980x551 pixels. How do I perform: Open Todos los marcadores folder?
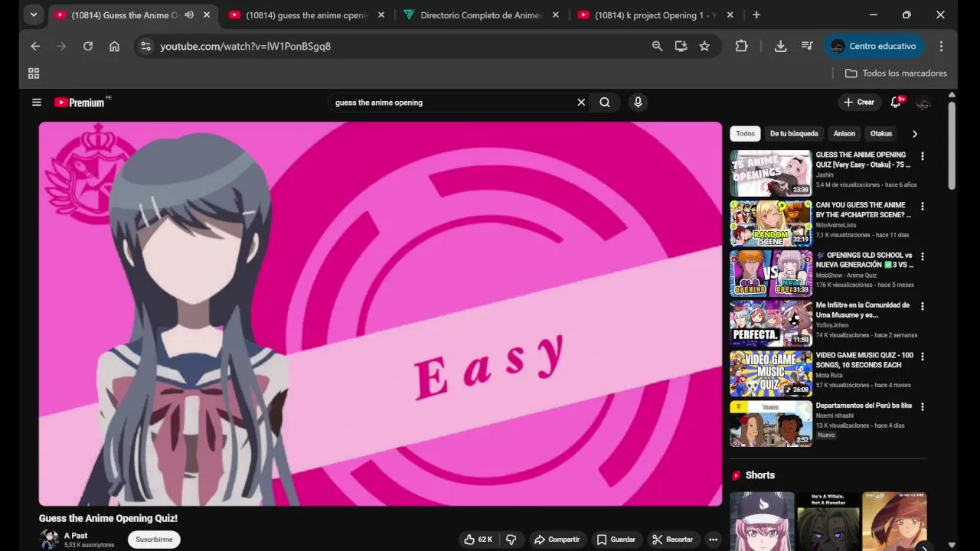(896, 73)
